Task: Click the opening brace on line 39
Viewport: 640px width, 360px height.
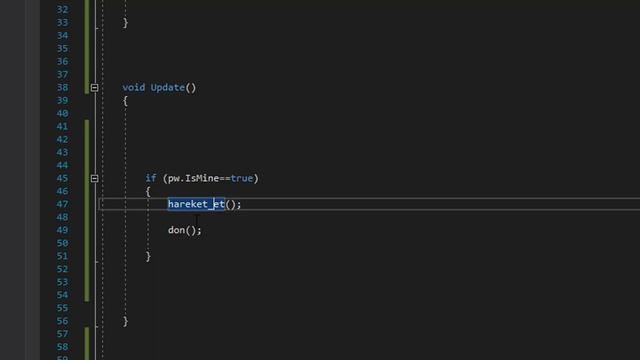Action: click(x=125, y=101)
